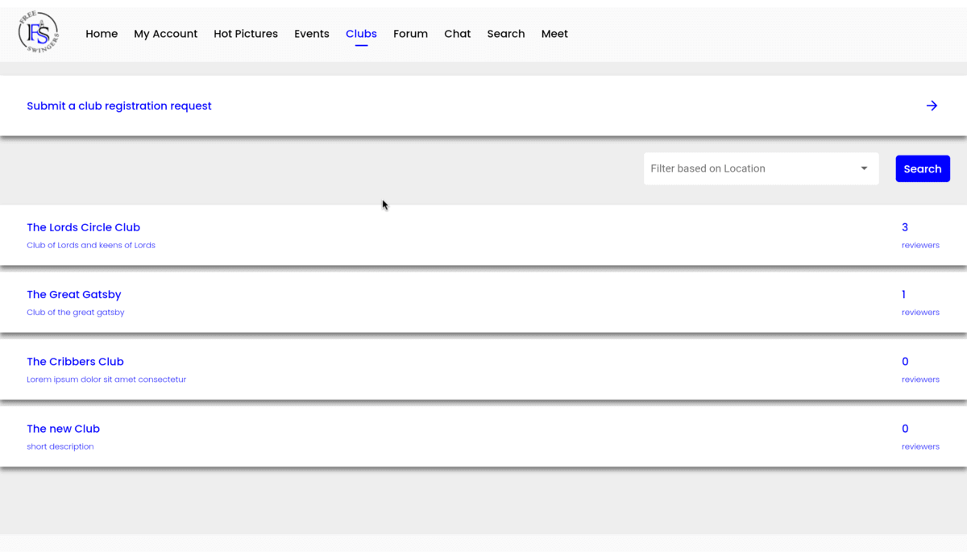The height and width of the screenshot is (560, 967).
Task: Click the Free Swingers logo icon
Action: coord(38,33)
